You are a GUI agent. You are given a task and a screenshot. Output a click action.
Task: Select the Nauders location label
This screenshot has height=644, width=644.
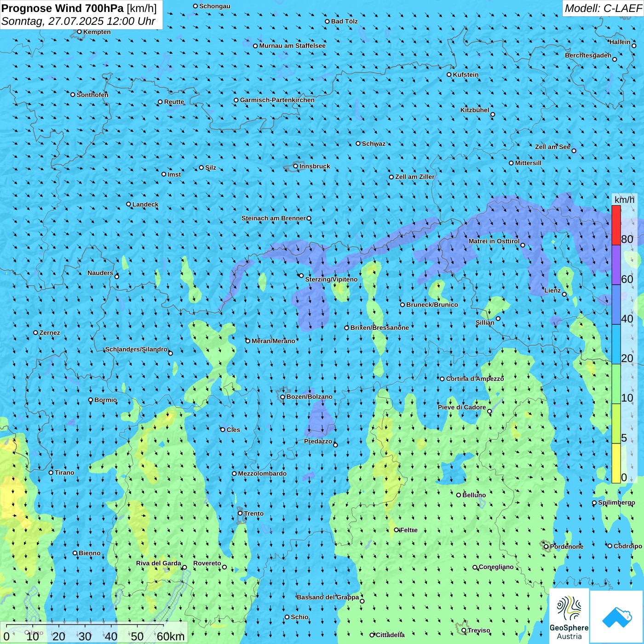tap(100, 273)
